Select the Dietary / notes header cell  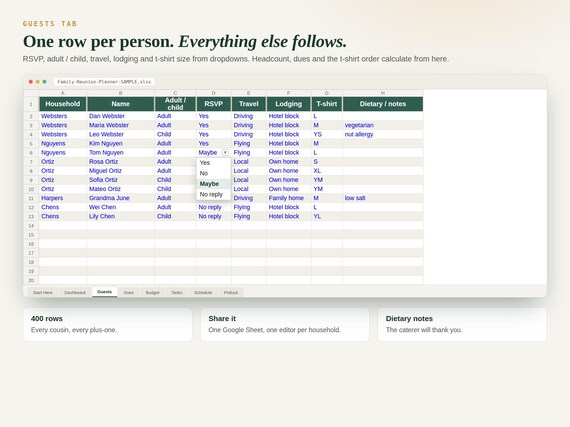tap(383, 104)
